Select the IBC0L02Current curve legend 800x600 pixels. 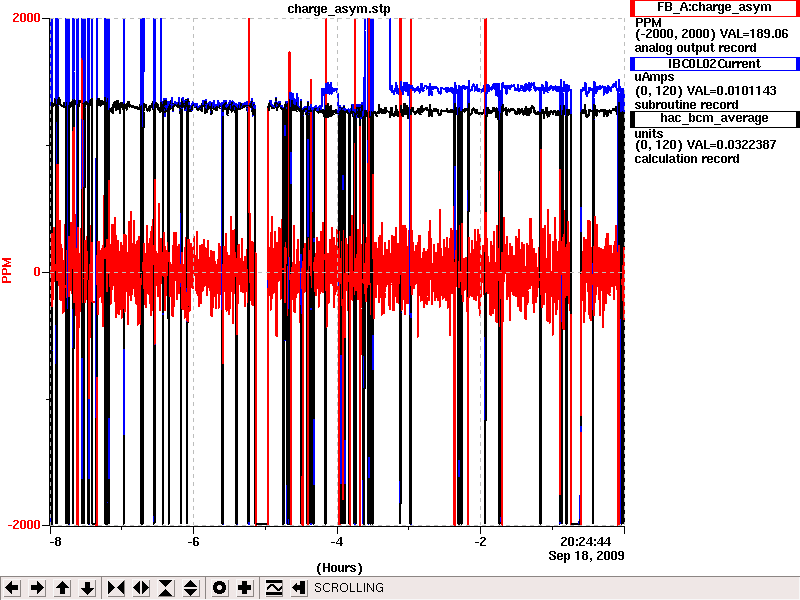point(714,64)
